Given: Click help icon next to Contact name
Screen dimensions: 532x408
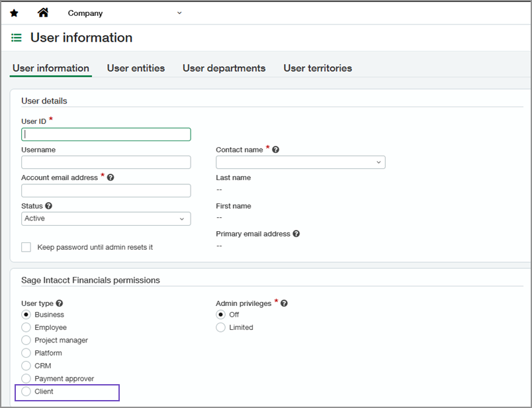Looking at the screenshot, I should click(x=275, y=150).
